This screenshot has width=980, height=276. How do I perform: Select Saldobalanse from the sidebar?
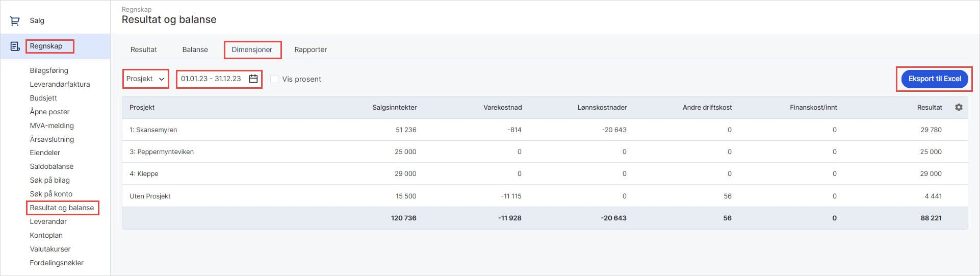tap(51, 166)
